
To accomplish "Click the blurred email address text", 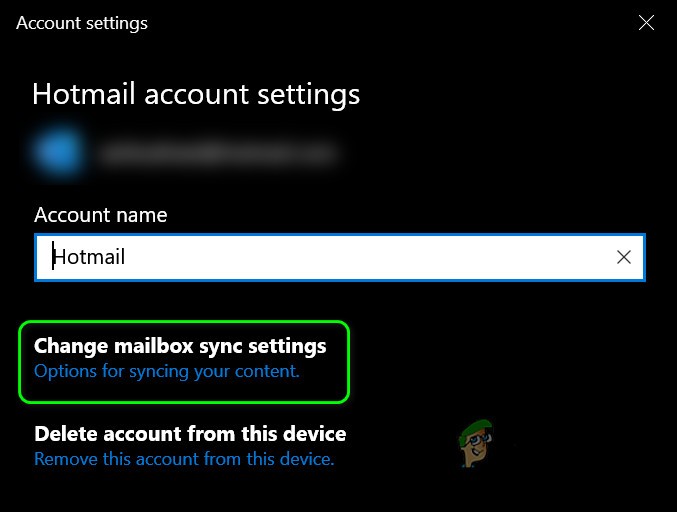I will tap(217, 153).
